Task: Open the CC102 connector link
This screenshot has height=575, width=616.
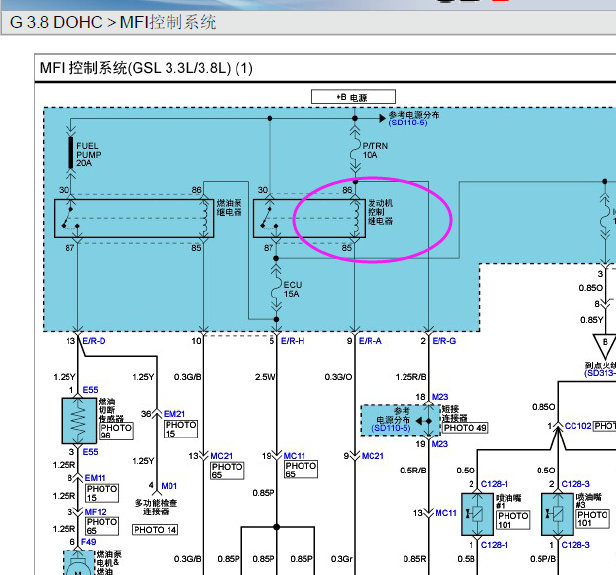Action: (x=578, y=426)
